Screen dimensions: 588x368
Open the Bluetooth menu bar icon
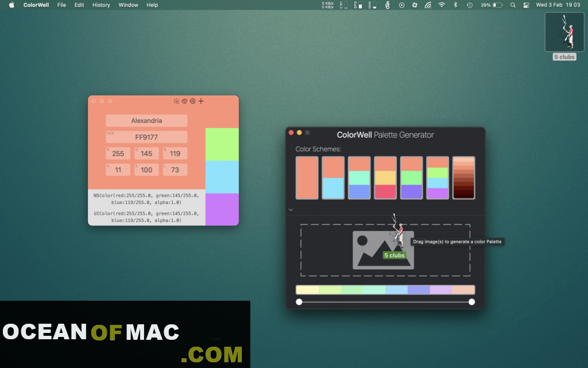coord(455,5)
